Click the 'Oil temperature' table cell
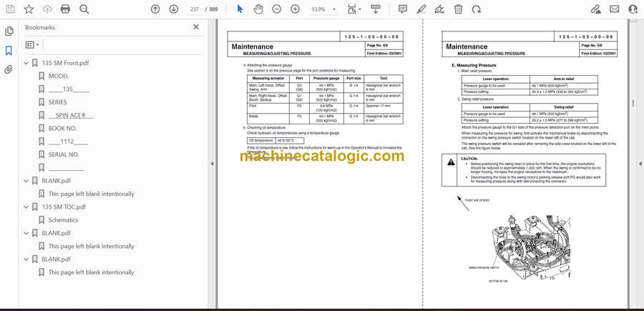 pos(261,140)
